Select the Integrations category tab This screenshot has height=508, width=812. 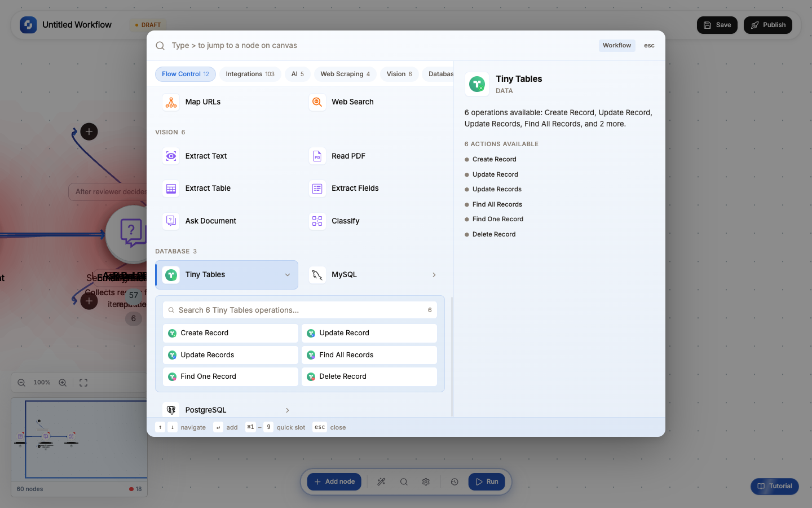(250, 74)
